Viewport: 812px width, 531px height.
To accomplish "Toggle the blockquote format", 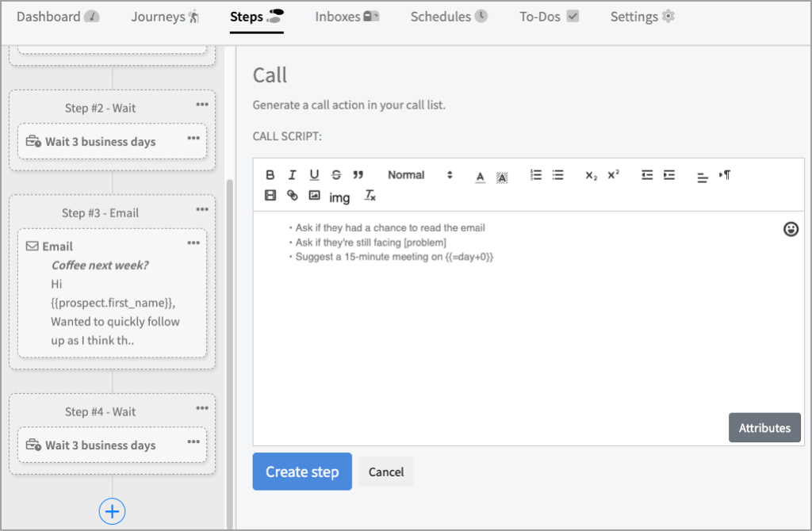I will 358,175.
